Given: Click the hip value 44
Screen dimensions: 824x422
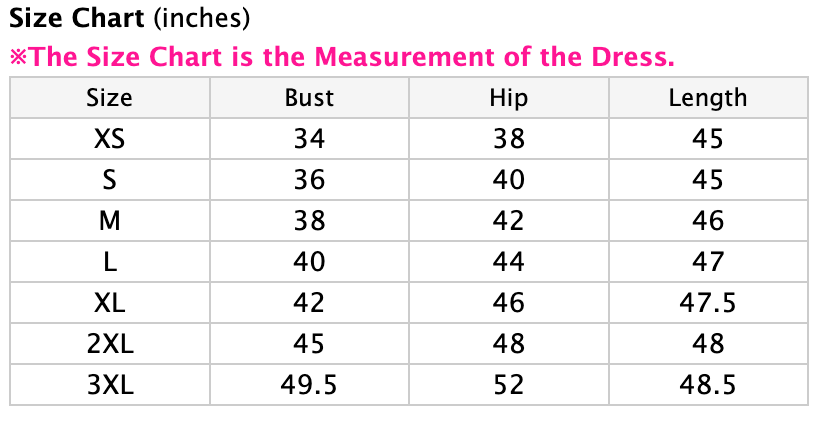Looking at the screenshot, I should click(508, 262).
